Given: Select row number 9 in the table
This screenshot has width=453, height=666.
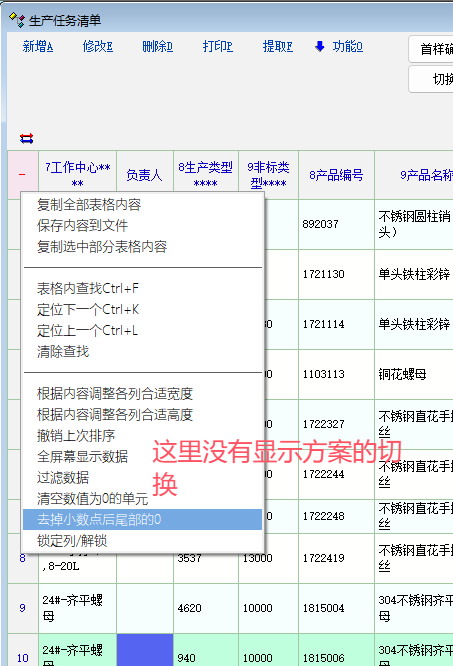Looking at the screenshot, I should [x=23, y=608].
